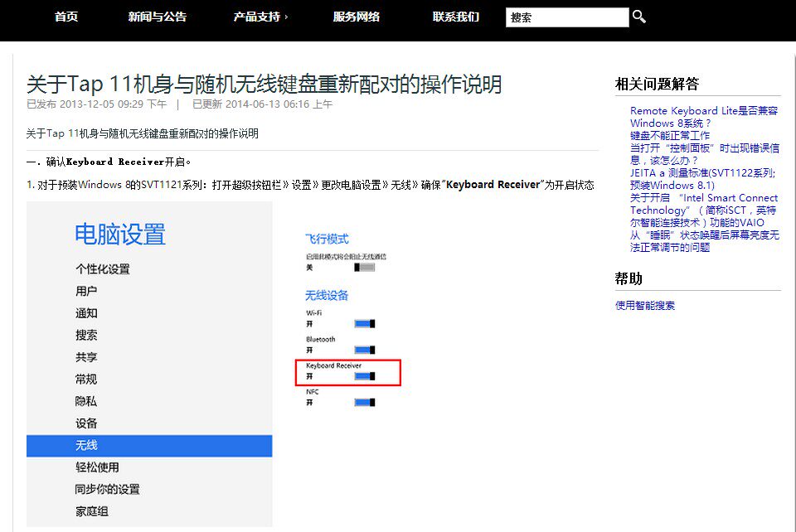Open the 新闻与公告 menu item
Image resolution: width=796 pixels, height=532 pixels.
[157, 17]
